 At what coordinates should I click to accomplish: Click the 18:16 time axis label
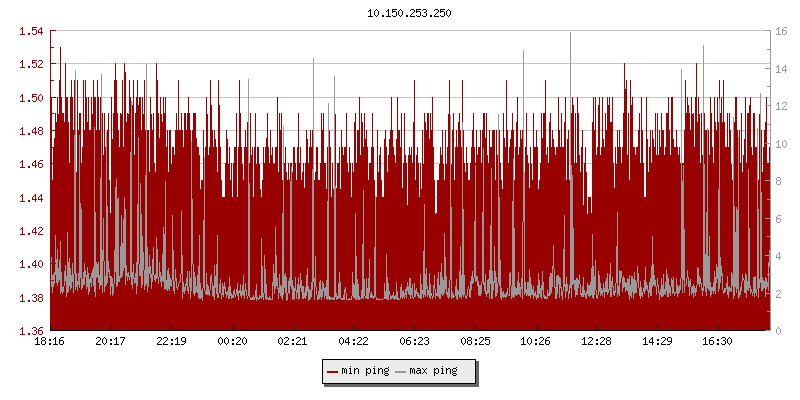point(50,342)
